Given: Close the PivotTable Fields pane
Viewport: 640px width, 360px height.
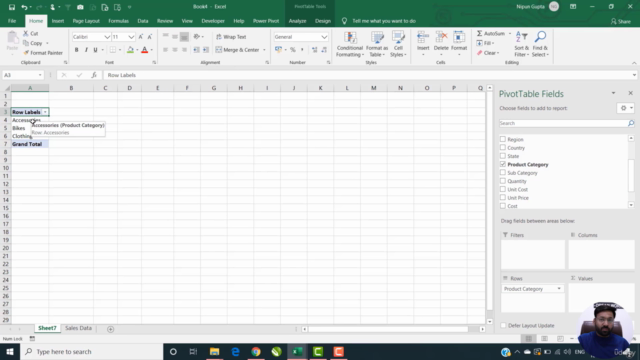Looking at the screenshot, I should 630,93.
